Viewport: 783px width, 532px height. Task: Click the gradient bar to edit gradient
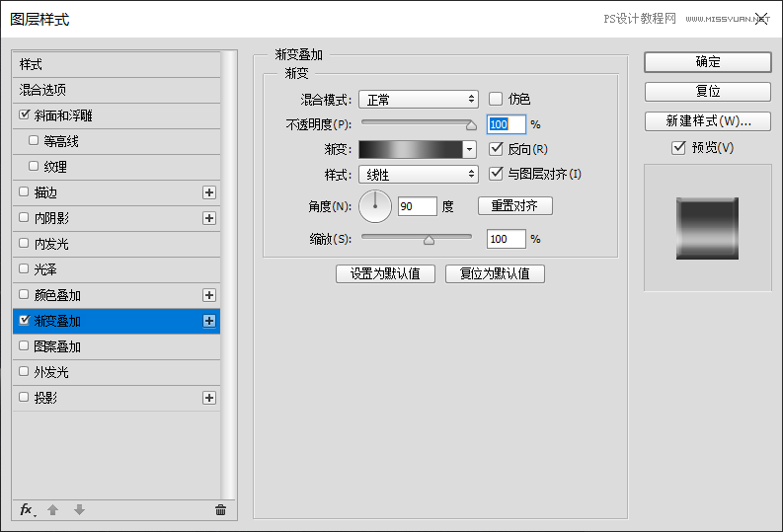pyautogui.click(x=411, y=149)
